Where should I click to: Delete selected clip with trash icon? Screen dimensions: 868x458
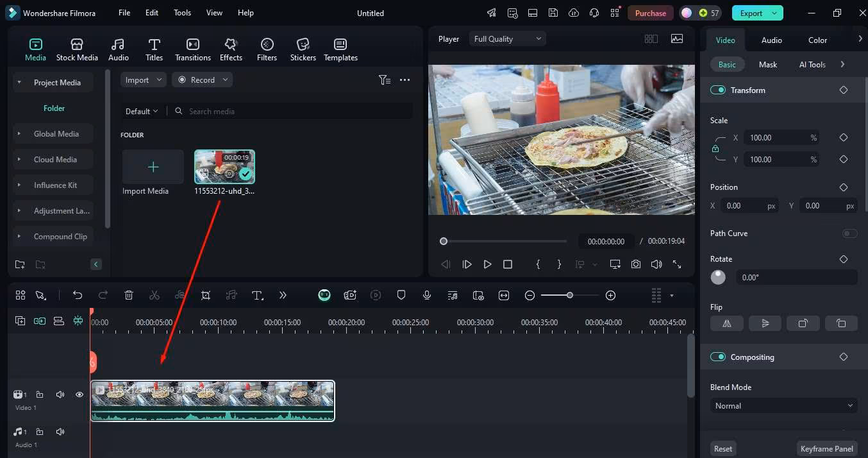point(129,295)
